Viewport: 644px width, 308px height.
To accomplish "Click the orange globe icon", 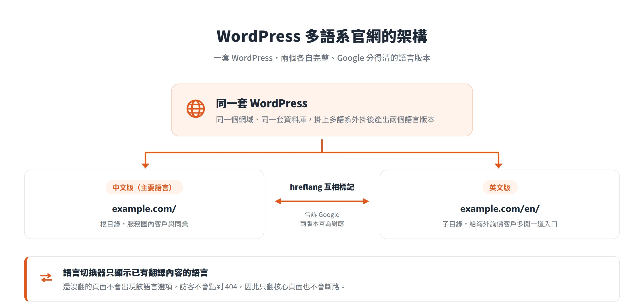I will (x=195, y=109).
